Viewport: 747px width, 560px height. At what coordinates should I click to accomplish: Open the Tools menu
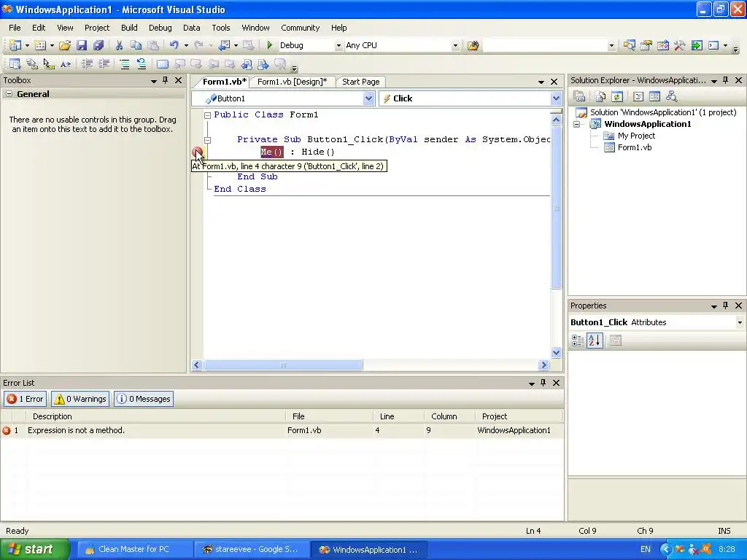[220, 28]
